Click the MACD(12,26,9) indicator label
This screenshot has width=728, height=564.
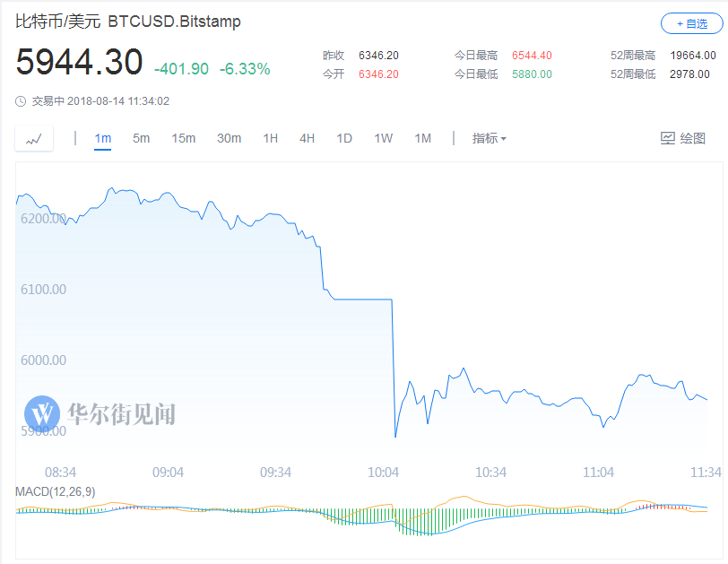point(56,490)
